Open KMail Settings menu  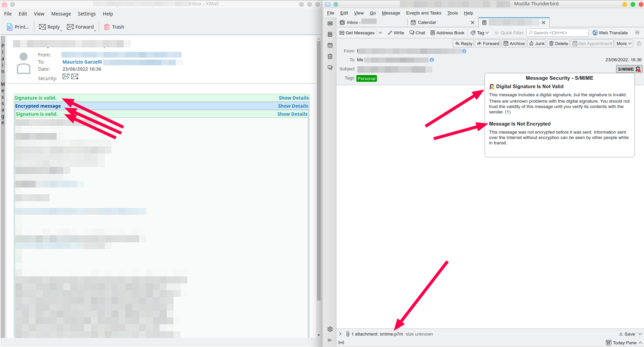point(87,14)
